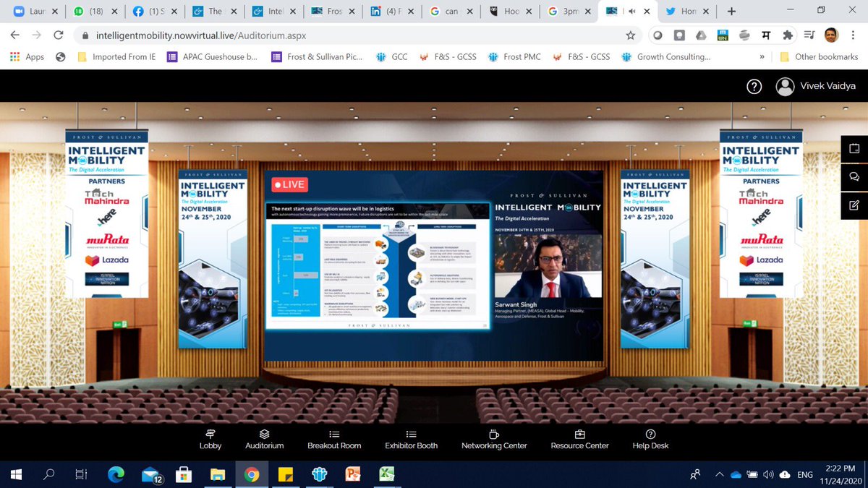Reload the page

[x=59, y=35]
